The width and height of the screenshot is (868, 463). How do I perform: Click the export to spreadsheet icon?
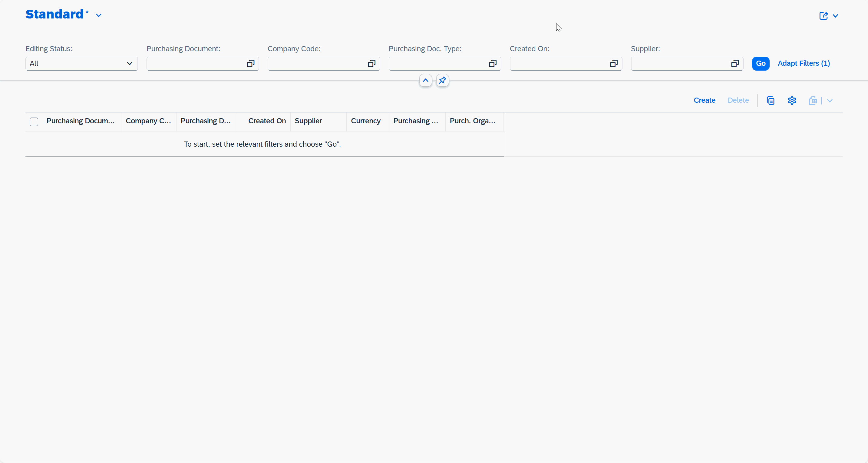pos(813,101)
